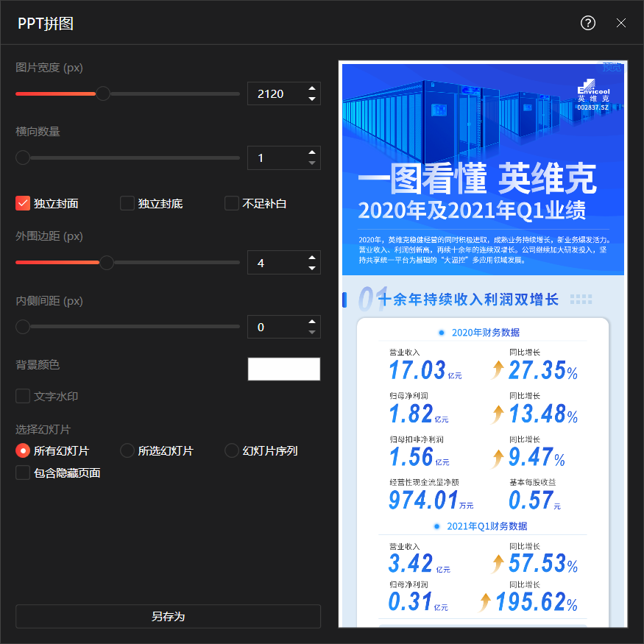
Task: Enable the 独立封底 checkbox
Action: 127,203
